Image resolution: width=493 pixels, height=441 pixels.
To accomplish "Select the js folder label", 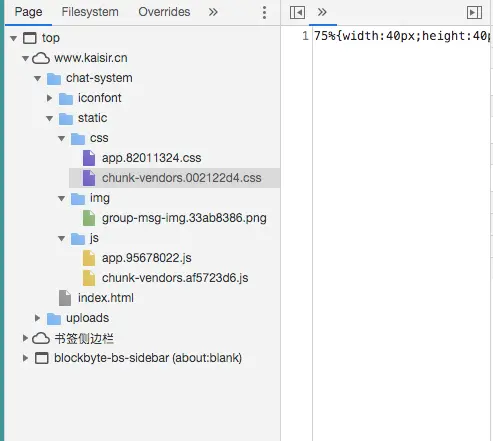I will tap(94, 238).
